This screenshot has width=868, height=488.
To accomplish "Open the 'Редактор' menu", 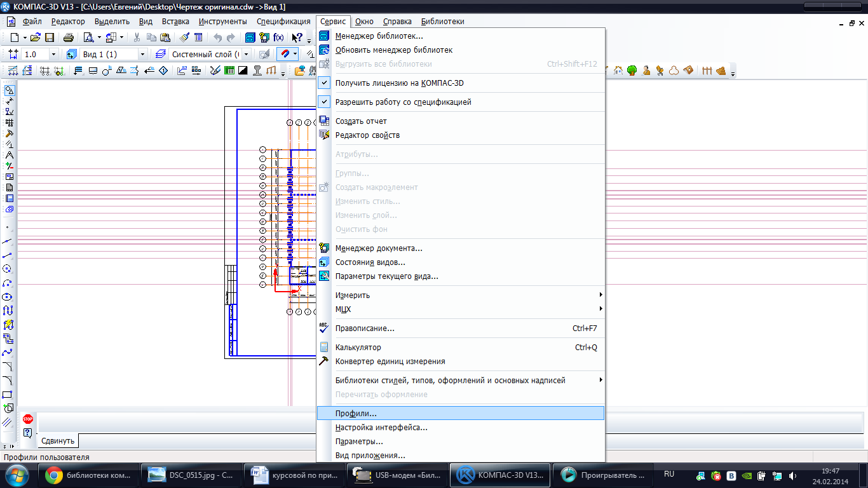I will pyautogui.click(x=68, y=22).
